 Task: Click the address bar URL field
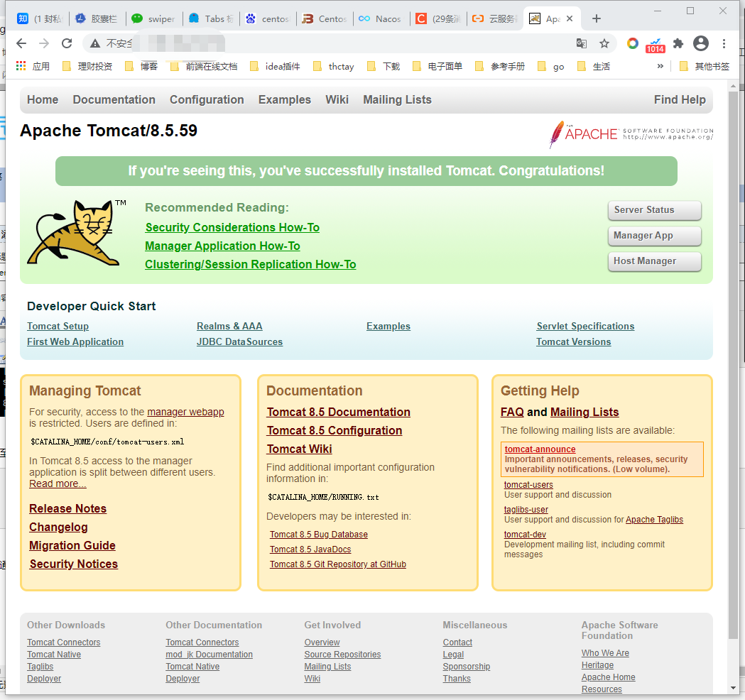(341, 43)
